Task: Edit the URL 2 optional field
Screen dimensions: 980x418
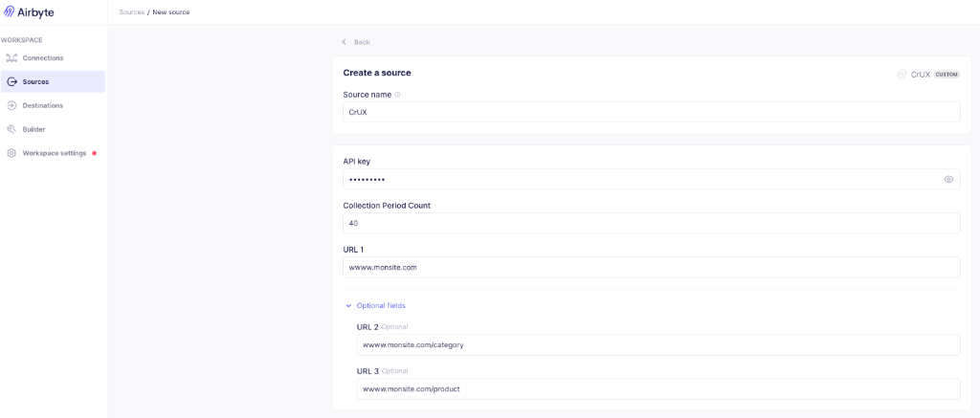Action: (658, 344)
